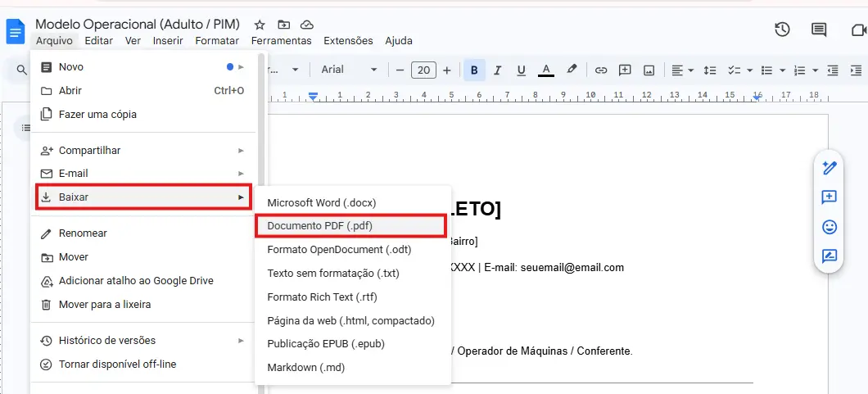Choose Mover in the file menu
The width and height of the screenshot is (868, 394).
coord(144,257)
